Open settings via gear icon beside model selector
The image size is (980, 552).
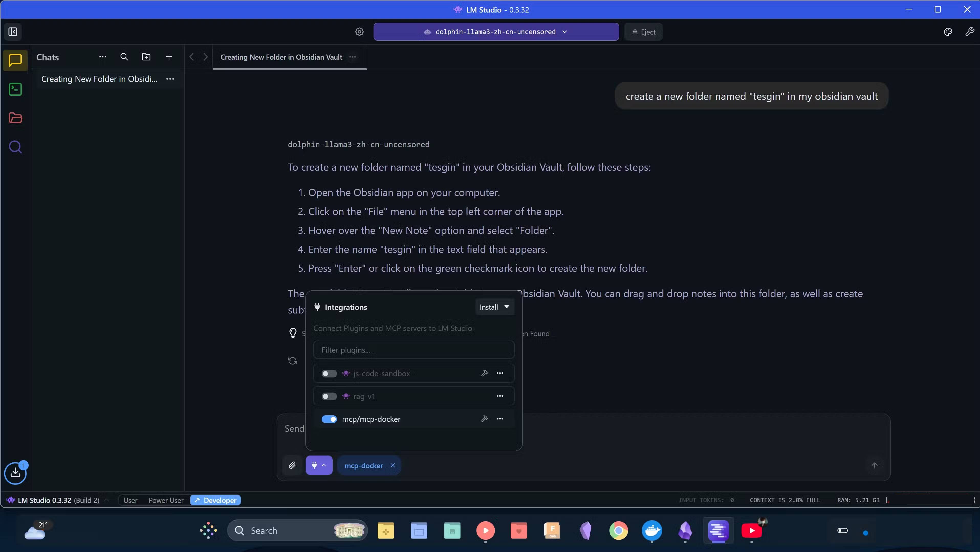[359, 31]
